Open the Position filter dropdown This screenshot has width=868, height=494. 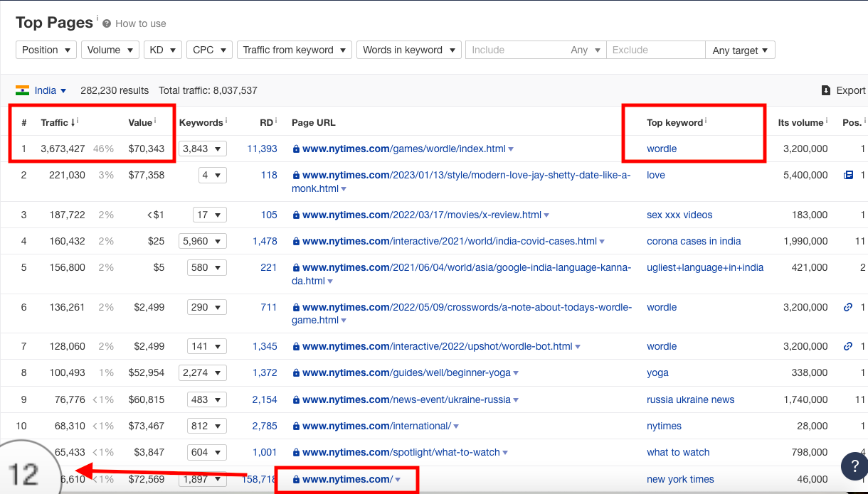(x=46, y=50)
